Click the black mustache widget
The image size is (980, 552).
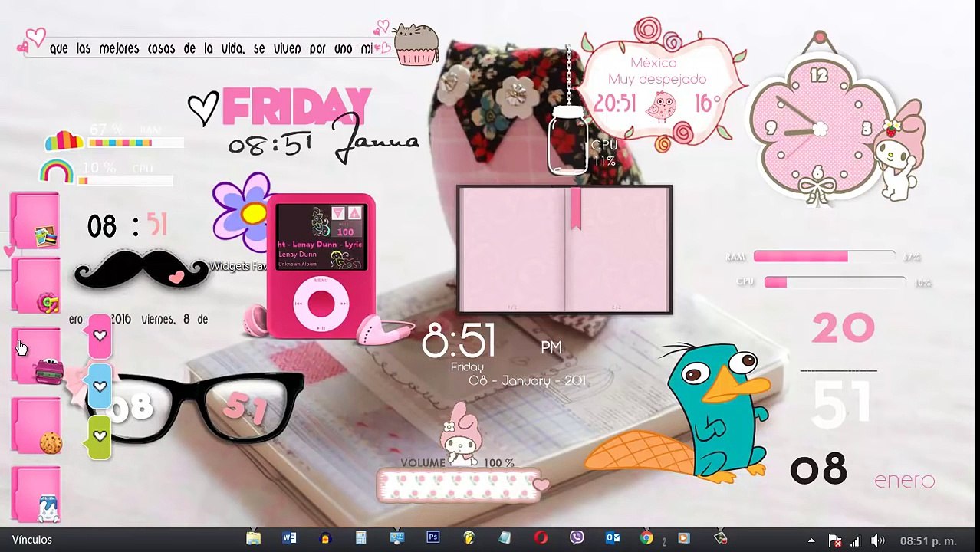(x=141, y=269)
